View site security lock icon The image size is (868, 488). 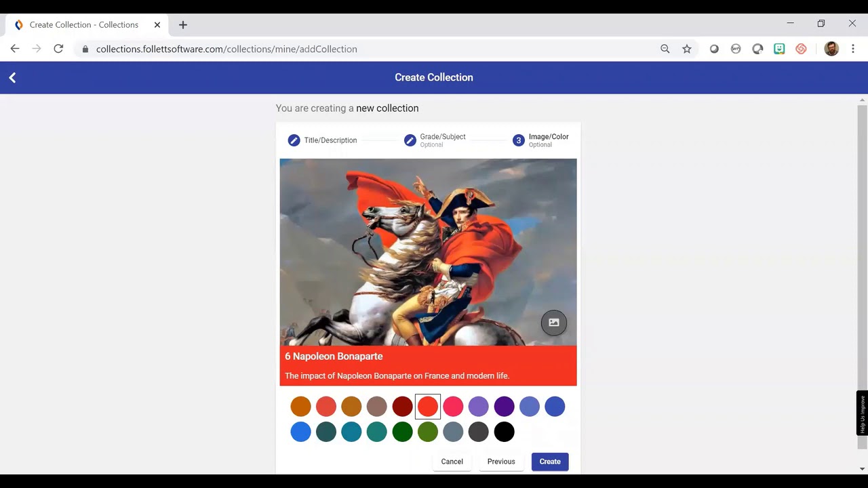pyautogui.click(x=85, y=49)
